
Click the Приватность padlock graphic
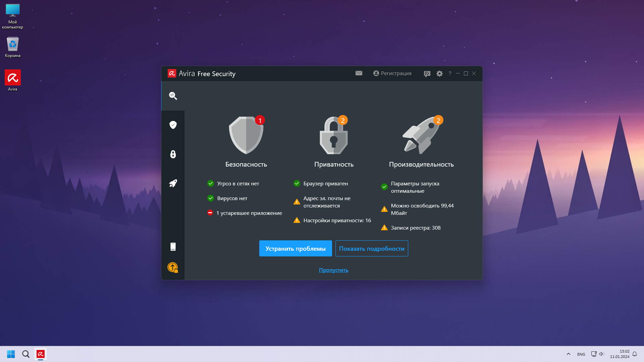pos(333,135)
